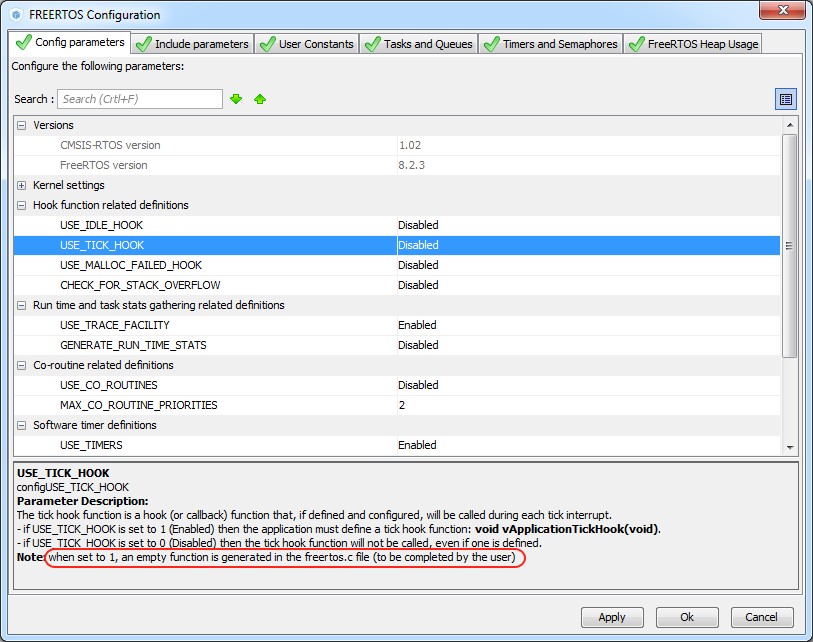Collapse Co-routine related definitions section
The height and width of the screenshot is (642, 813).
point(21,366)
